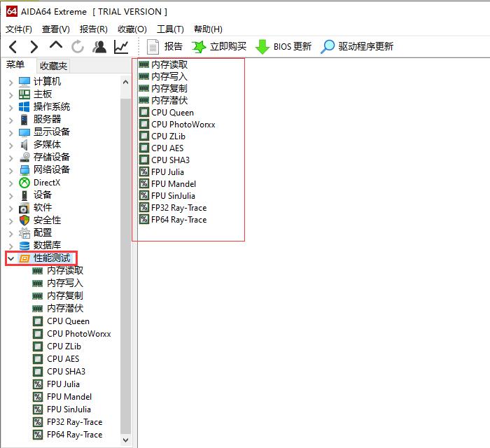Open the user profile icon in toolbar
The image size is (490, 448).
tap(99, 47)
